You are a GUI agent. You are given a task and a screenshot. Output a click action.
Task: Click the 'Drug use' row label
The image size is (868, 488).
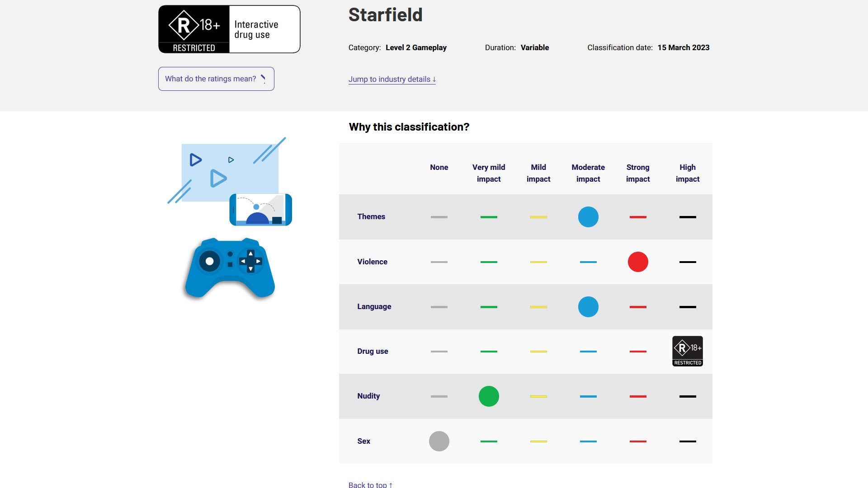pyautogui.click(x=373, y=351)
